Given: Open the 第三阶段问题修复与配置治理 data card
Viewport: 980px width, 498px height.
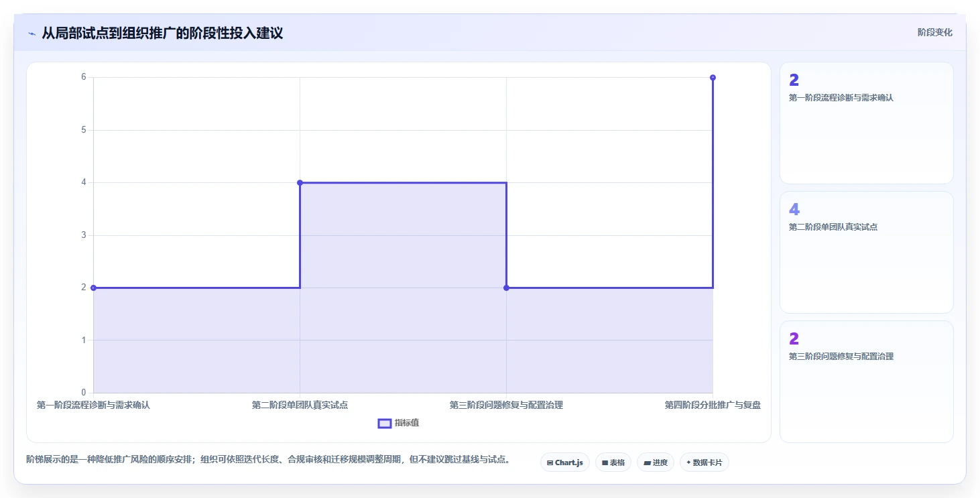Looking at the screenshot, I should click(x=867, y=381).
